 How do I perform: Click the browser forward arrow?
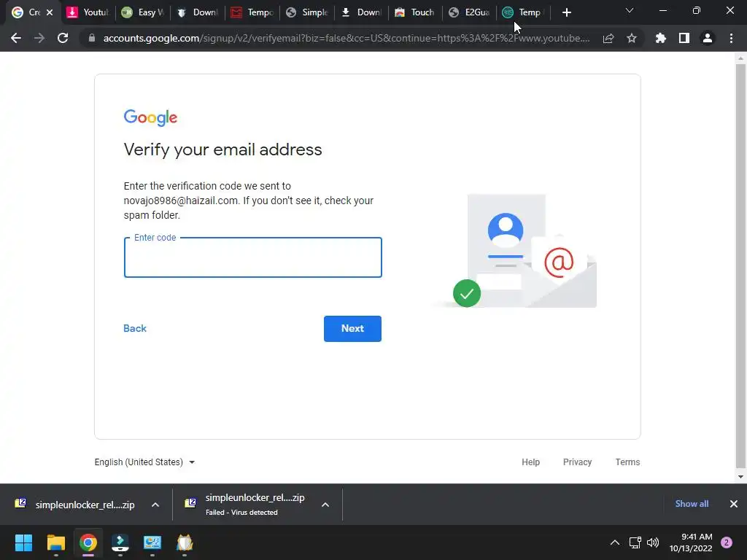coord(39,38)
